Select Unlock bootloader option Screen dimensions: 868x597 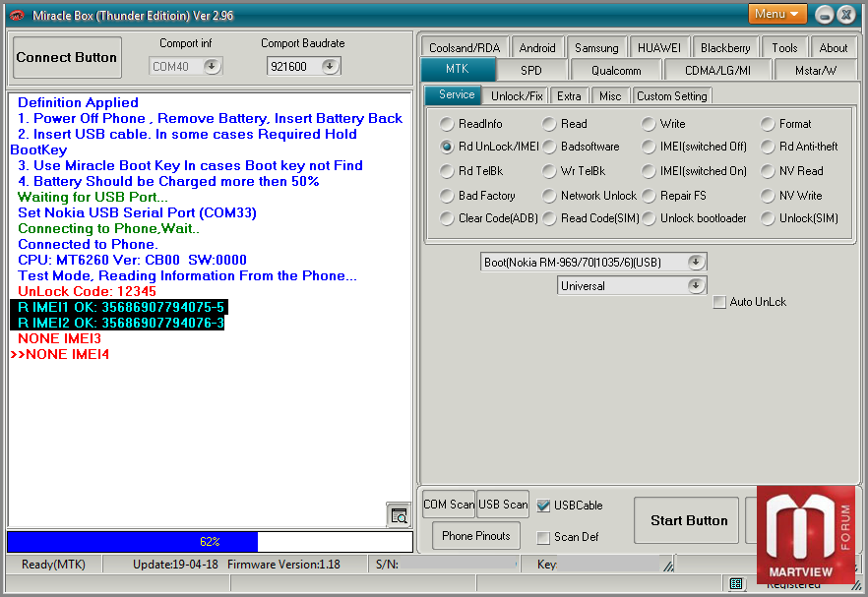[x=649, y=218]
